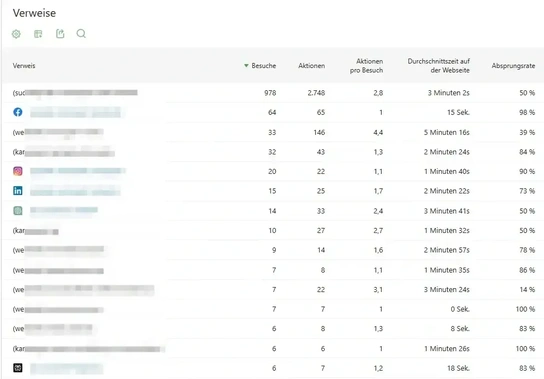Viewport: 544px width, 379px height.
Task: Open the settings gear icon under Verweise
Action: tap(16, 34)
